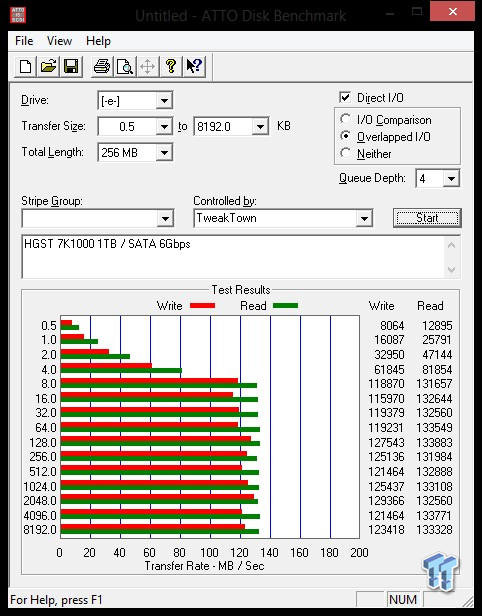Click the New file toolbar icon

(26, 66)
